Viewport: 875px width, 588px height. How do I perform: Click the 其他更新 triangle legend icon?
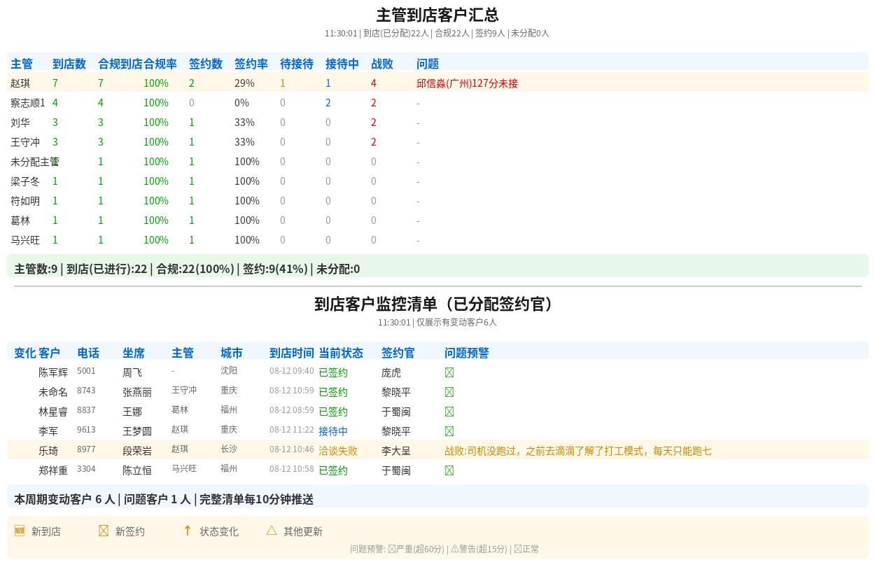click(x=272, y=531)
